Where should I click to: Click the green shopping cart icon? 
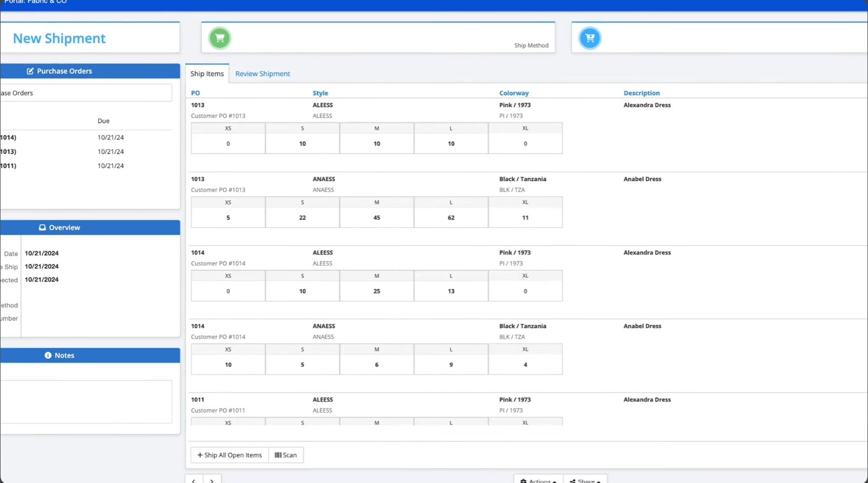tap(220, 38)
